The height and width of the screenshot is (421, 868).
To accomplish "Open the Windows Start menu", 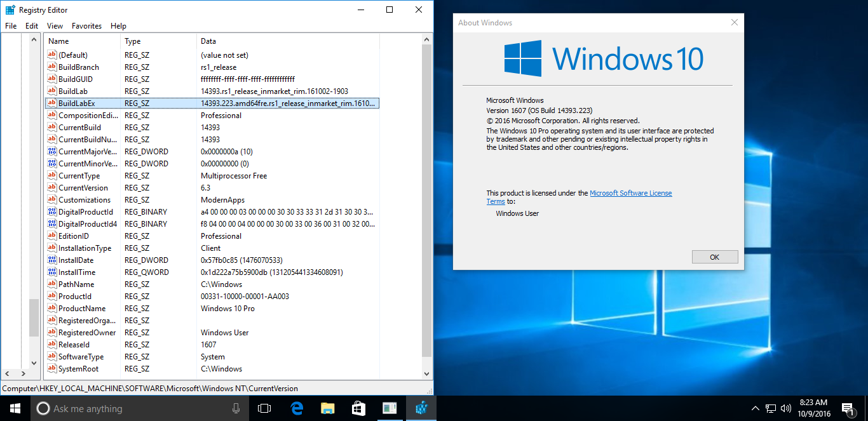I will pyautogui.click(x=15, y=408).
